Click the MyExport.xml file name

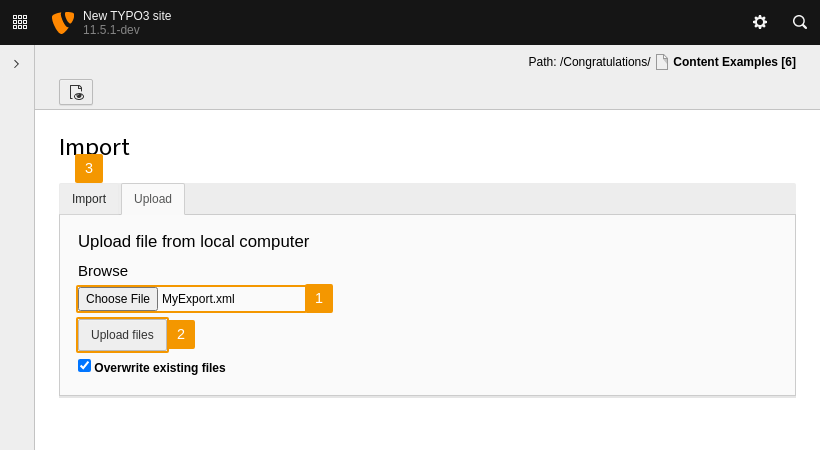point(198,299)
